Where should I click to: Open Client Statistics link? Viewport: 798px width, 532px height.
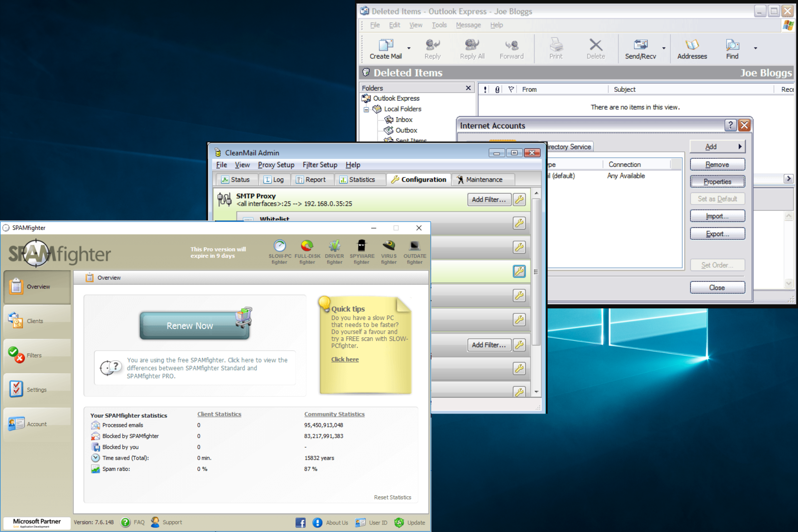pos(219,414)
